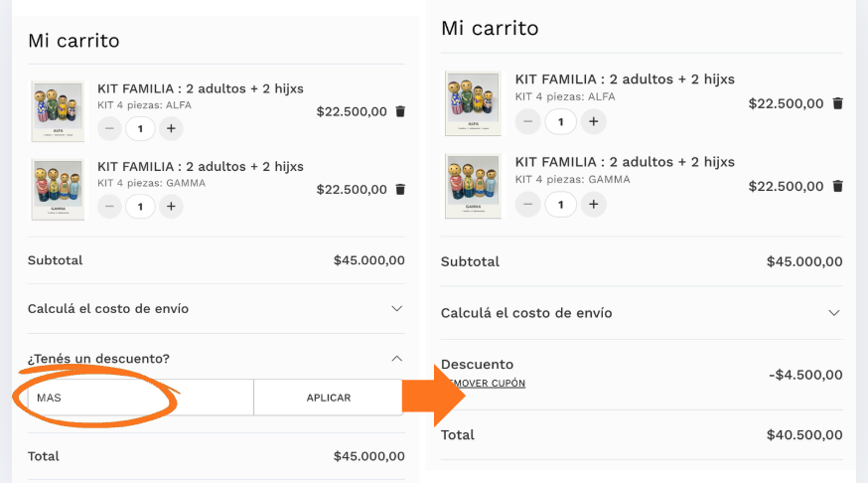Select ALFA quantity field in the right cart

(561, 121)
